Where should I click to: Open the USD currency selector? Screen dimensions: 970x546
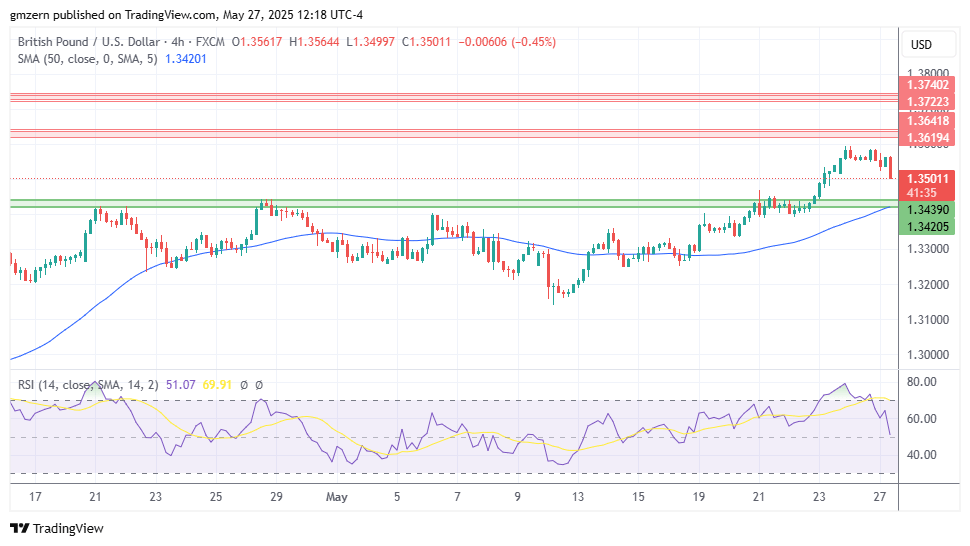coord(920,45)
